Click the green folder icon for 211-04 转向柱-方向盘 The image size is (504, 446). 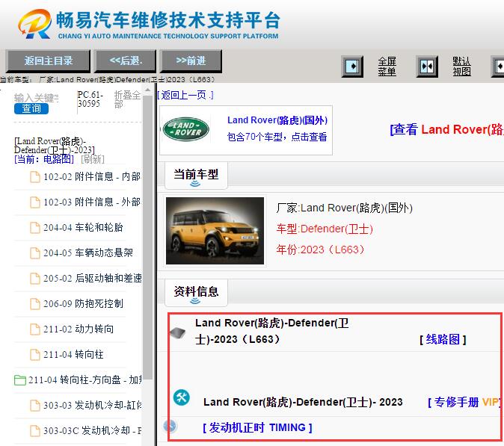(20, 380)
